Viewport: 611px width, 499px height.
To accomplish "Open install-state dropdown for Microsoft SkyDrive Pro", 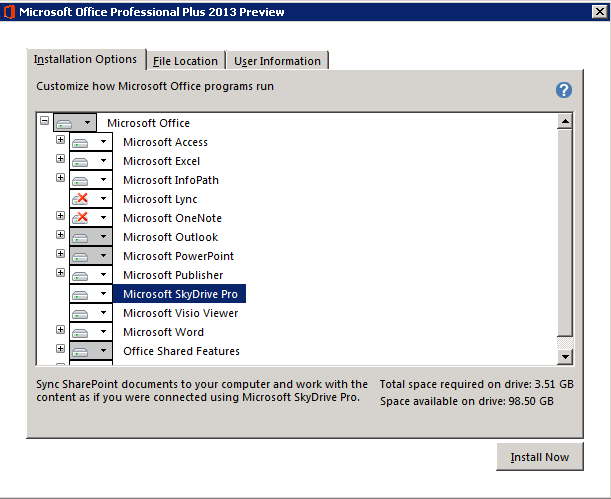I will tap(91, 294).
